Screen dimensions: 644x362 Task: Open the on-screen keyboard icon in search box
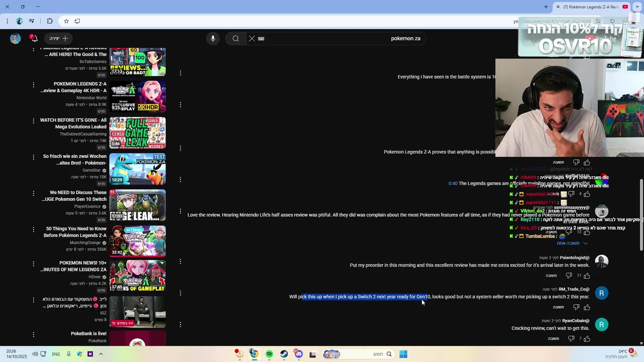click(261, 38)
